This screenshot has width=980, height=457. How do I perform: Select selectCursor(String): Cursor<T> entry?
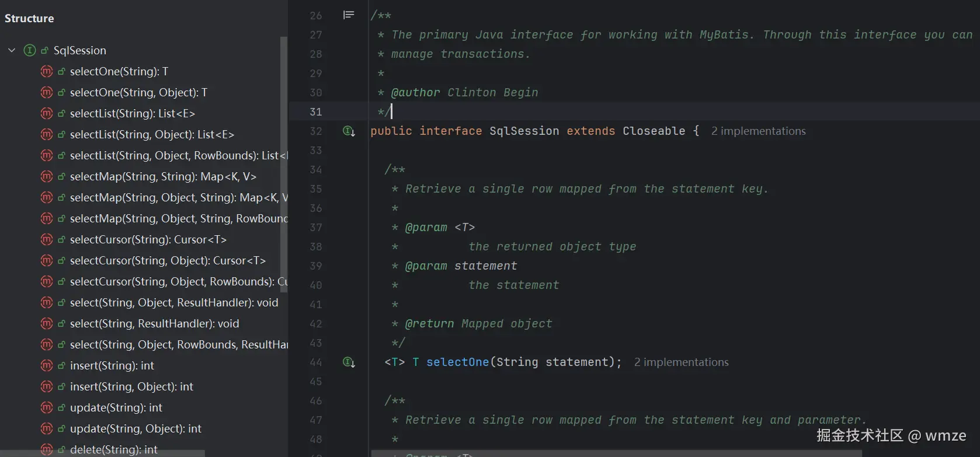[148, 239]
